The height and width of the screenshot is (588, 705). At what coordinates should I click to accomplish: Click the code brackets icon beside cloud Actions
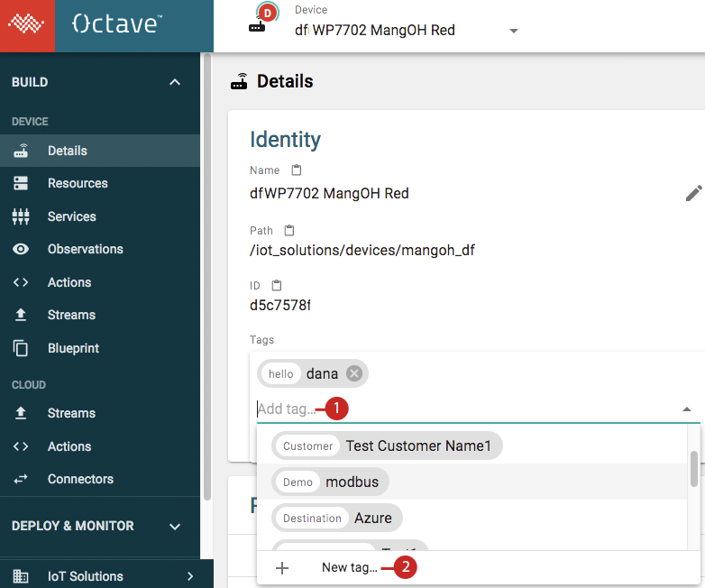point(21,446)
